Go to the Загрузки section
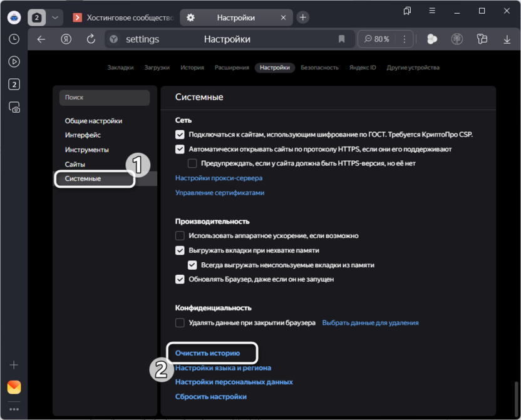The height and width of the screenshot is (420, 521). tap(157, 68)
